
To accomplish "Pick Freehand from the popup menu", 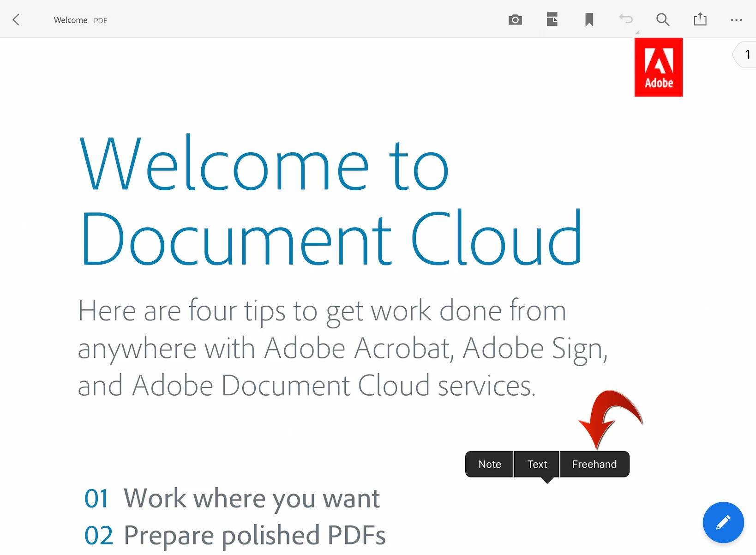I will pos(594,464).
